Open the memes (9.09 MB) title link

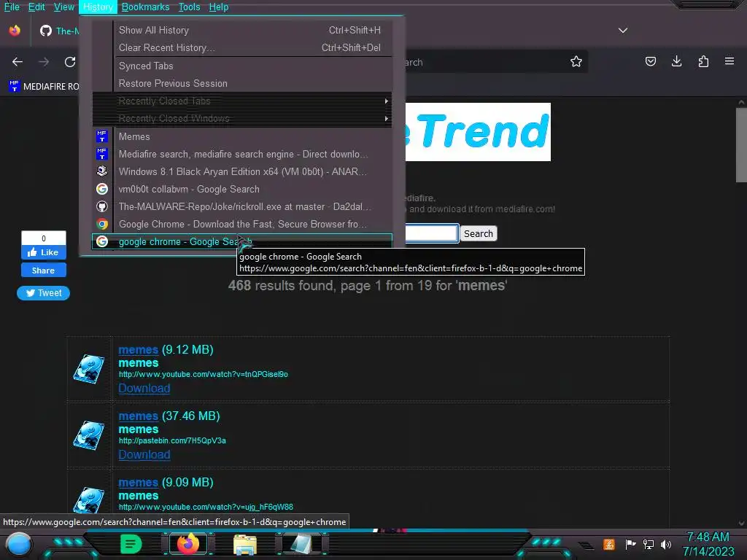[x=138, y=482]
